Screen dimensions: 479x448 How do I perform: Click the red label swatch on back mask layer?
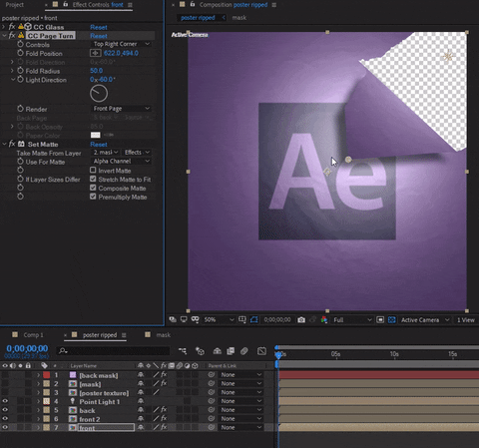(47, 375)
